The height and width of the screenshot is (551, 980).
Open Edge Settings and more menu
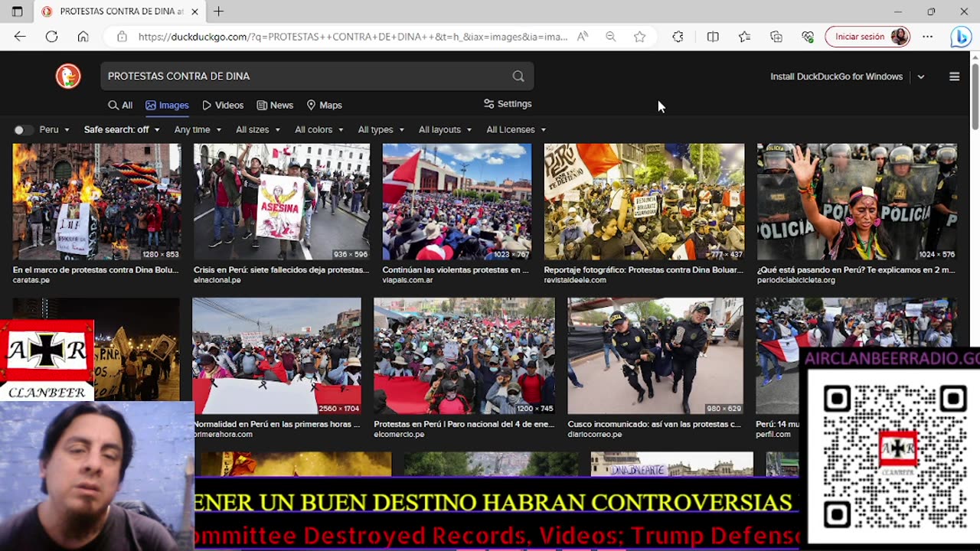pos(928,37)
